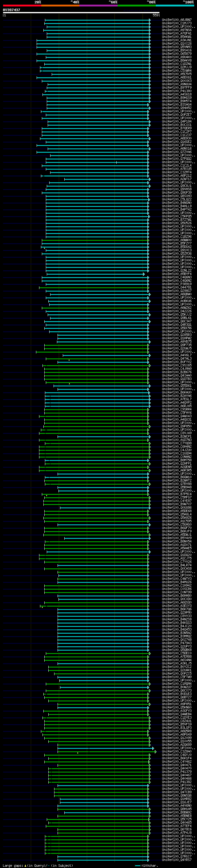Click the red 20% identity legend segment
This screenshot has height=868, width=197.
point(22,6)
